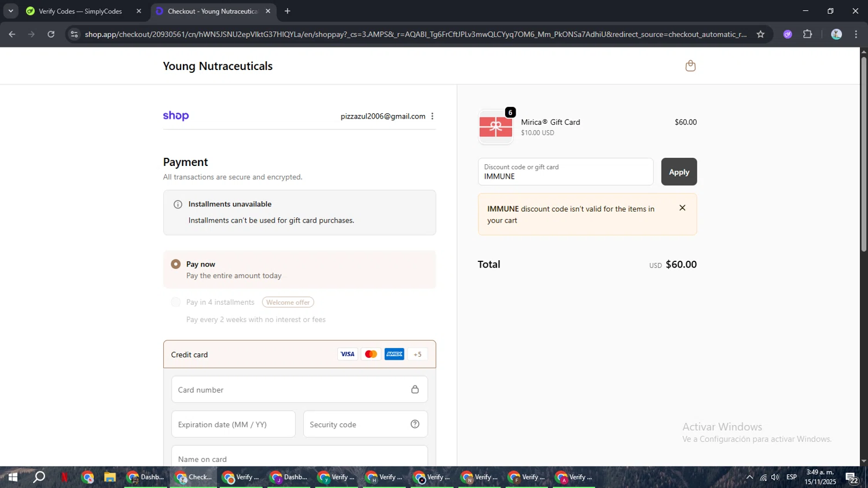Image resolution: width=868 pixels, height=488 pixels.
Task: Click the pizzazul2006@gmail.com account email
Action: point(383,116)
